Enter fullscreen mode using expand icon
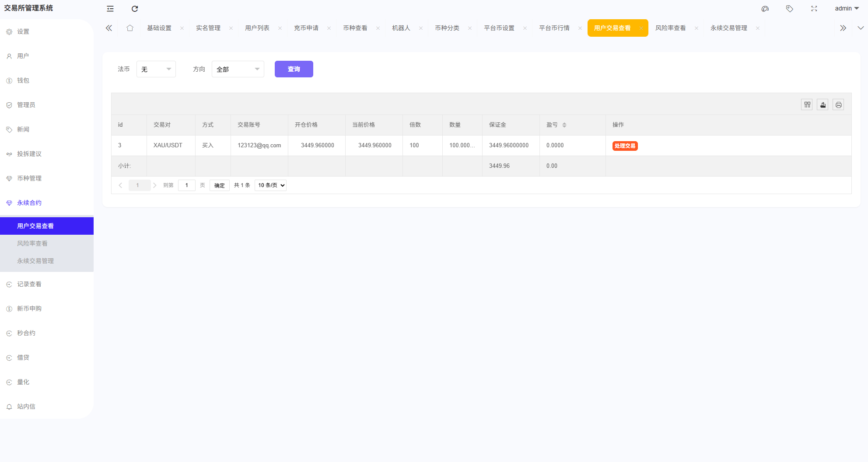The width and height of the screenshot is (868, 462). coord(814,9)
